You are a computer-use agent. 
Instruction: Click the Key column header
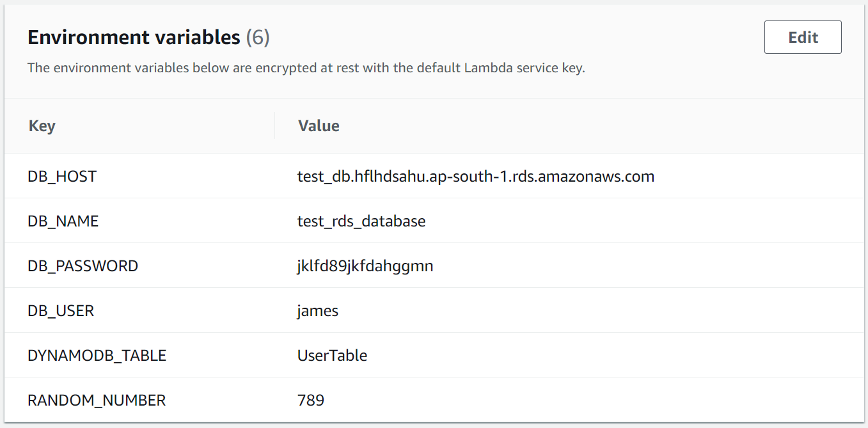point(42,125)
